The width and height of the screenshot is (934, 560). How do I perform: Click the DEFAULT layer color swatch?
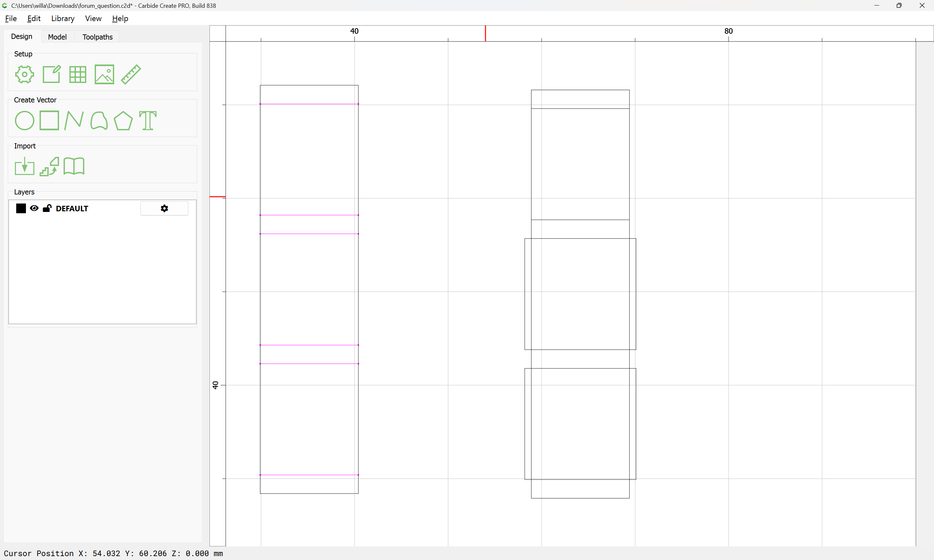point(21,208)
